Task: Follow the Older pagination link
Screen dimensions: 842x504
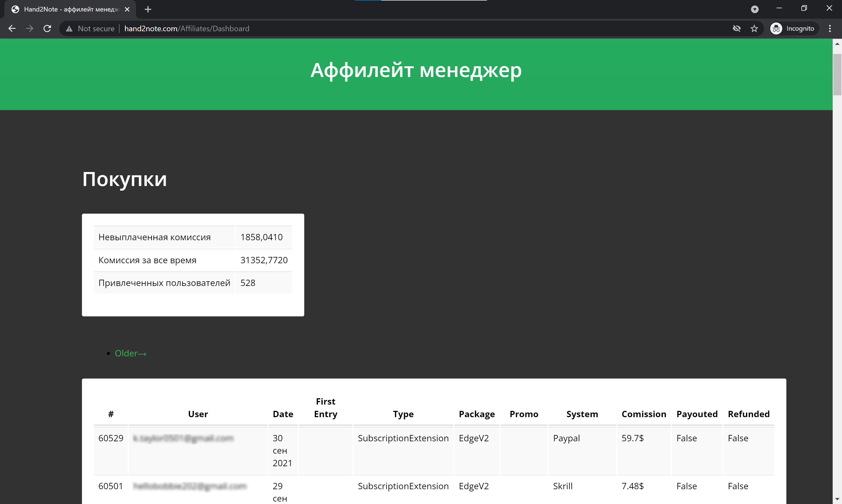Action: (130, 353)
